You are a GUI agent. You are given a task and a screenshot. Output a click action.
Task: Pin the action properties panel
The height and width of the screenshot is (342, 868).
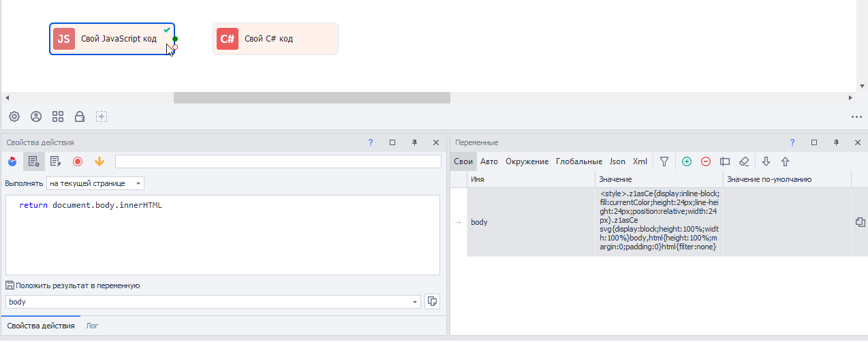[414, 142]
